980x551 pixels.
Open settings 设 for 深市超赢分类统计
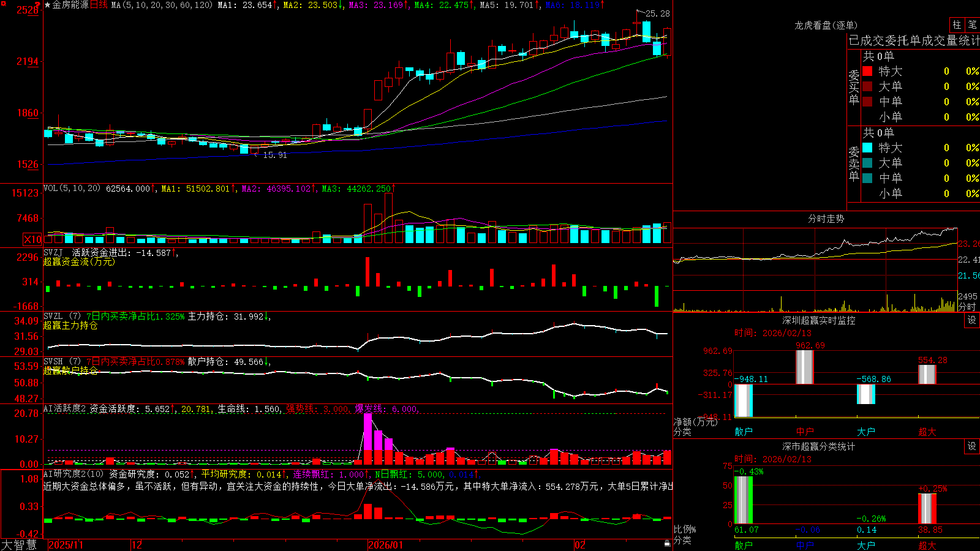pos(972,446)
